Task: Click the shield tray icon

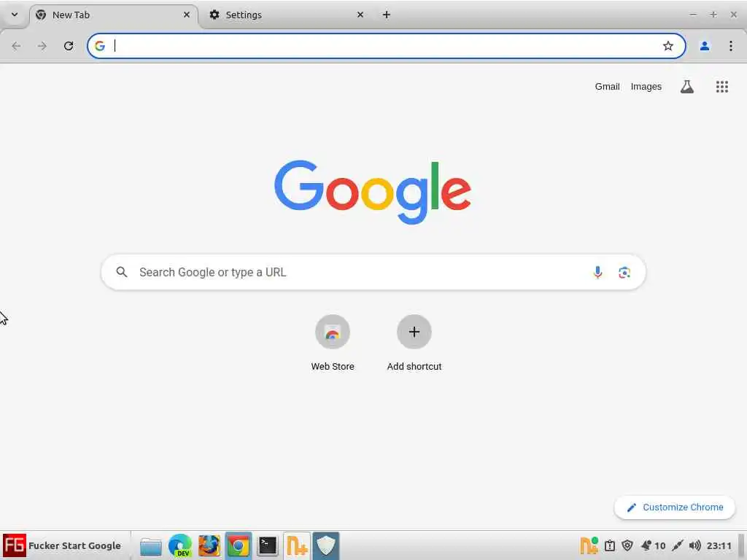Action: pyautogui.click(x=627, y=545)
